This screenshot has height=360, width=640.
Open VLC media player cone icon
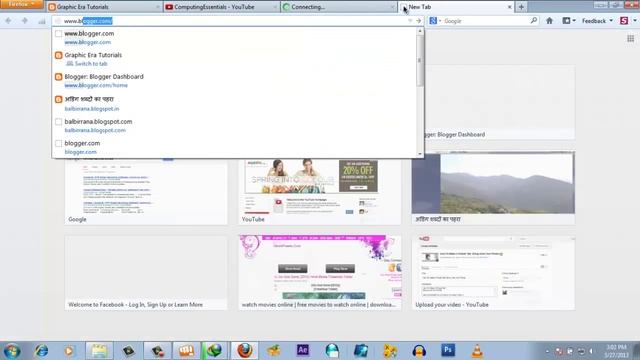click(x=477, y=351)
